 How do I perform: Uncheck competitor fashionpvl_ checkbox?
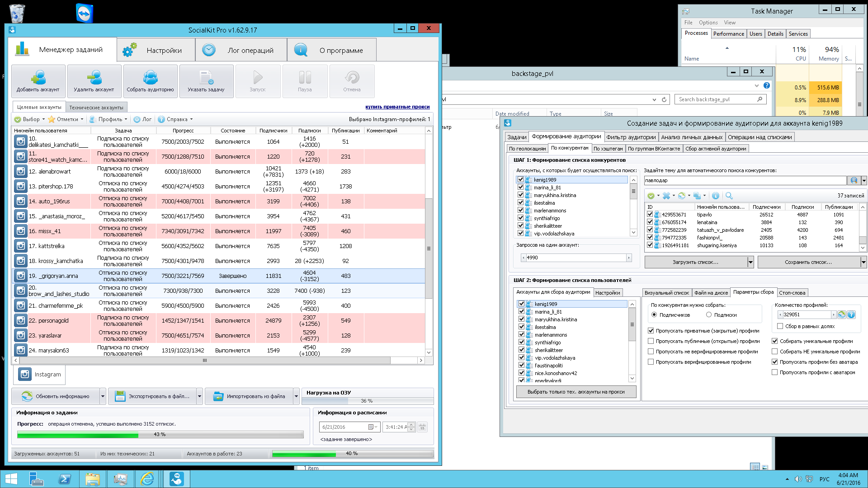coord(650,238)
